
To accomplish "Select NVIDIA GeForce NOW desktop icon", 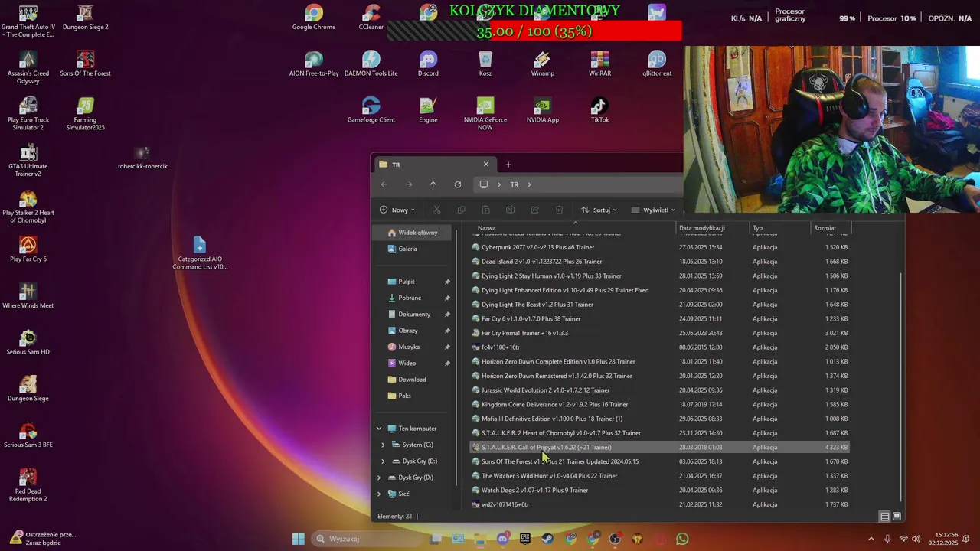I will 485,114.
